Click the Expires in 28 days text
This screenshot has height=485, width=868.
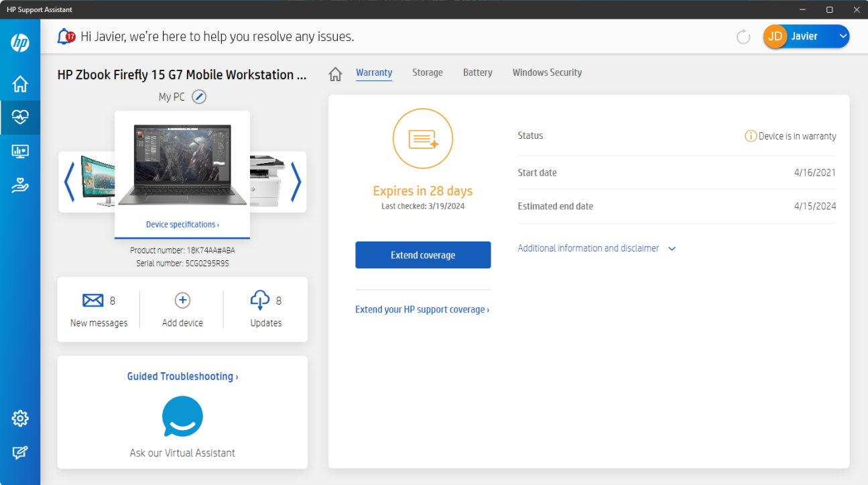423,191
